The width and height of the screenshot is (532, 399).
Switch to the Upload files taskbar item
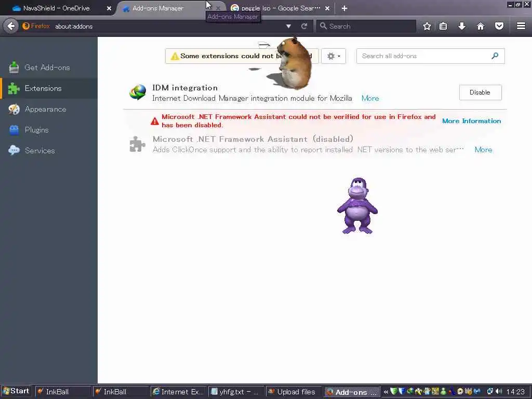[x=294, y=392]
